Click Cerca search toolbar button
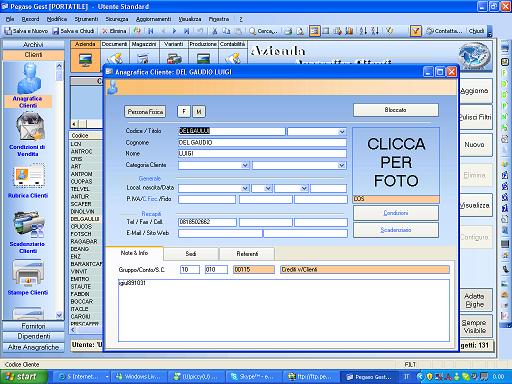The height and width of the screenshot is (384, 512). point(263,31)
